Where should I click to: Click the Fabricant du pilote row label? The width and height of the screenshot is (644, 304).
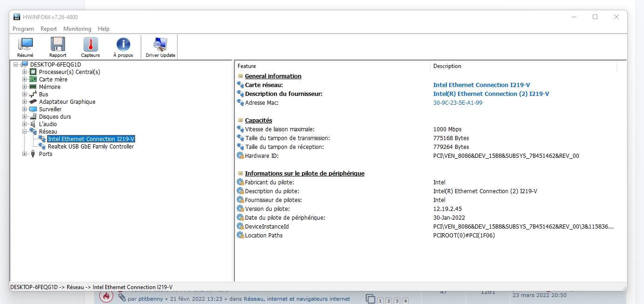pyautogui.click(x=269, y=182)
